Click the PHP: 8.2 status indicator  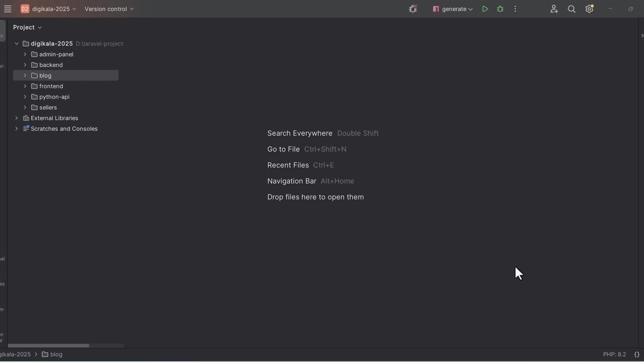tap(614, 354)
